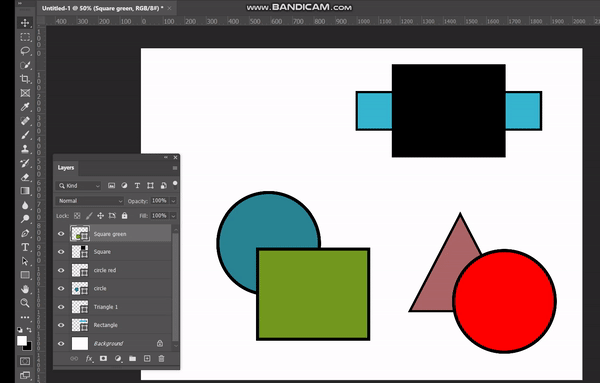This screenshot has width=600, height=383.
Task: Hide the Background layer
Action: coord(61,344)
